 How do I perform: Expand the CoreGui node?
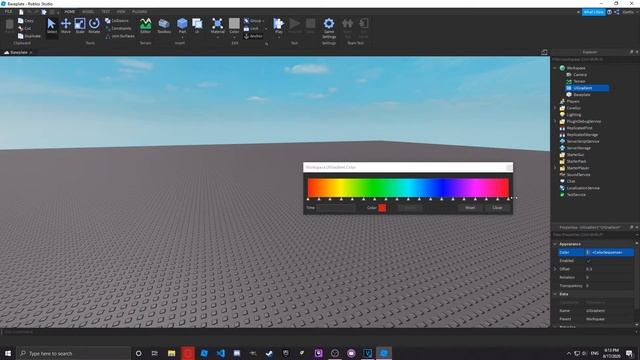555,108
